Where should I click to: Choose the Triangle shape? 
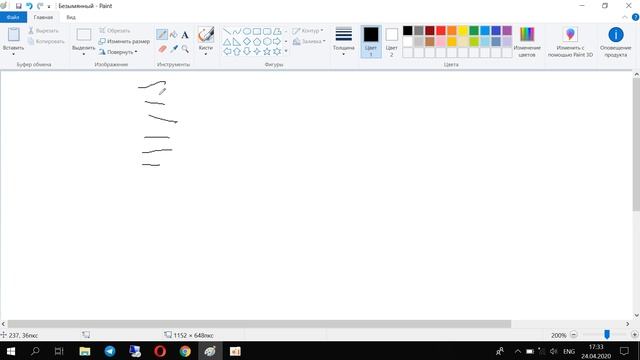click(x=227, y=42)
